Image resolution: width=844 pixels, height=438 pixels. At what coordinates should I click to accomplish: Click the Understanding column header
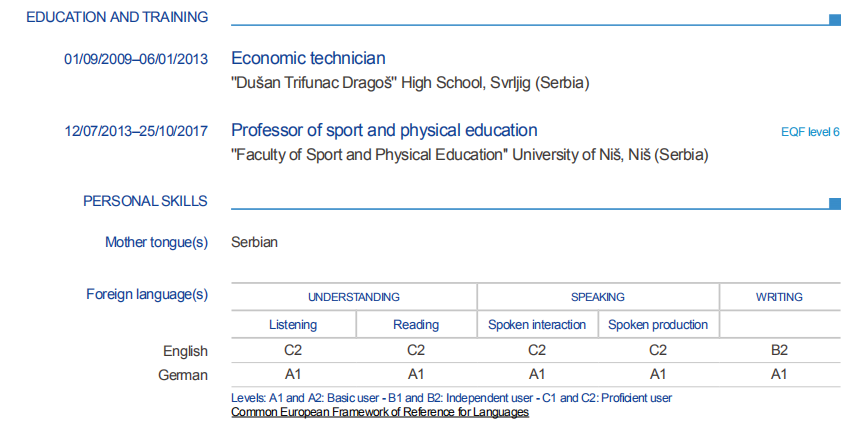click(353, 297)
